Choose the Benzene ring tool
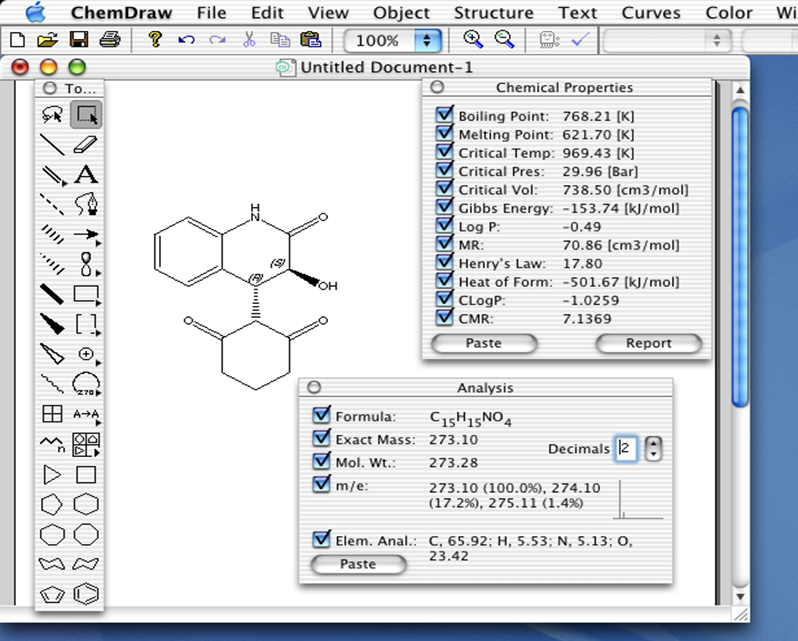 coord(86,594)
